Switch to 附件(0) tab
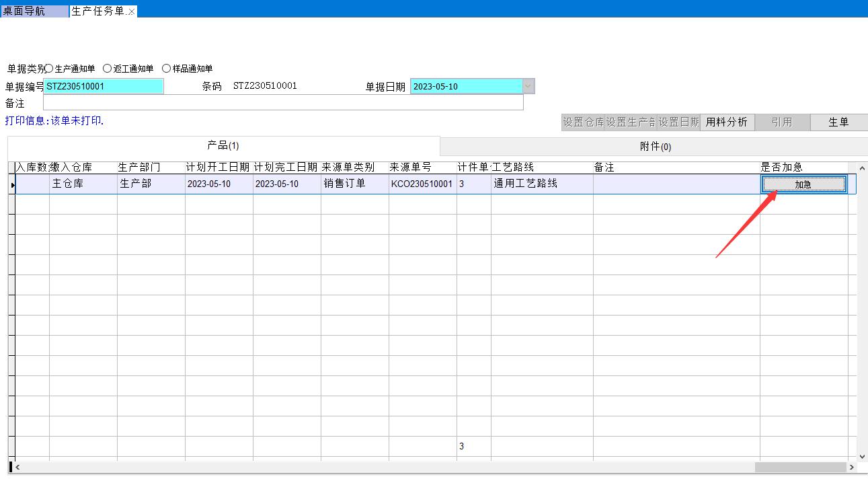This screenshot has width=868, height=479. (x=655, y=147)
